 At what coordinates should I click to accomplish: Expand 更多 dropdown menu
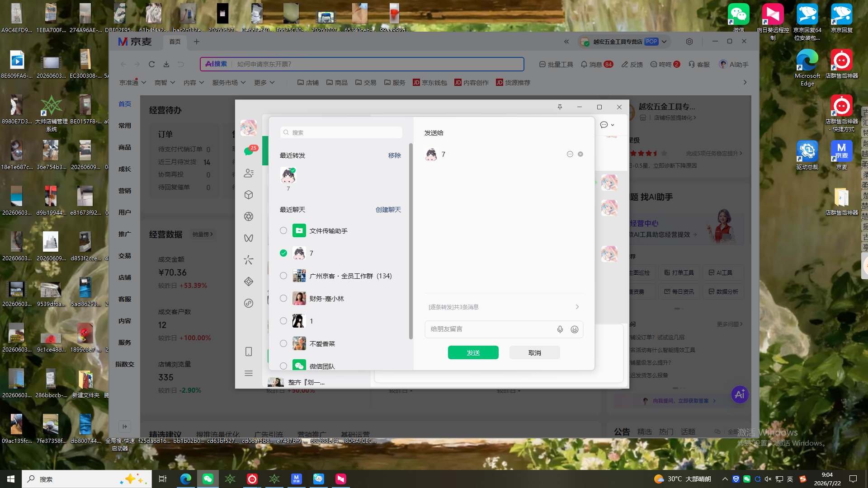[264, 83]
